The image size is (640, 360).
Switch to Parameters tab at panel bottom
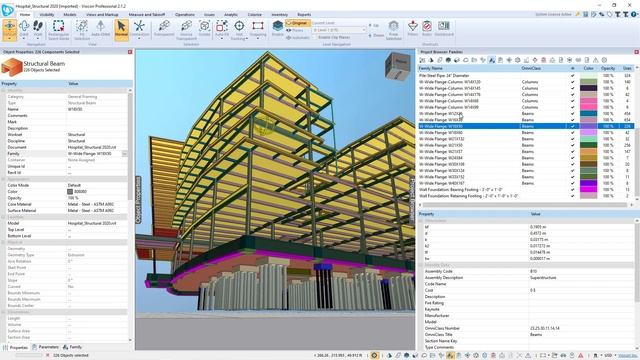pyautogui.click(x=46, y=347)
